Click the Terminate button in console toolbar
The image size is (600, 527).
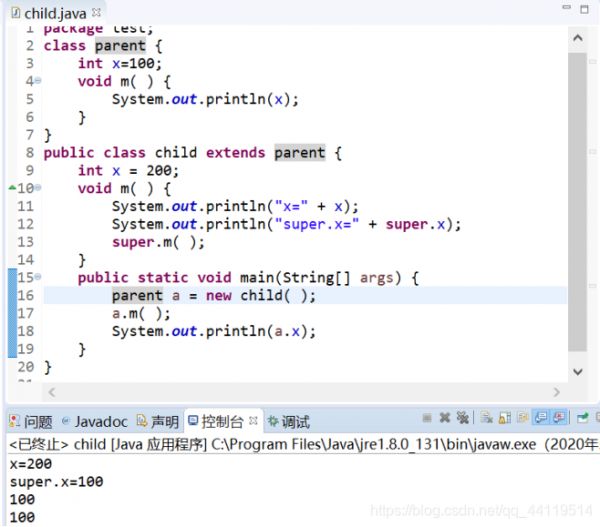pyautogui.click(x=427, y=418)
